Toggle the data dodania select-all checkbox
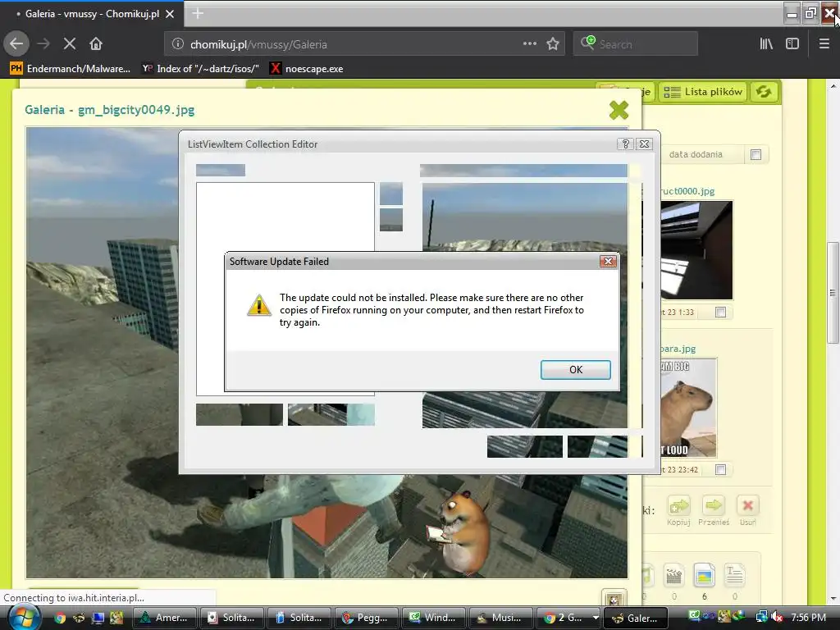Image resolution: width=840 pixels, height=630 pixels. point(756,155)
